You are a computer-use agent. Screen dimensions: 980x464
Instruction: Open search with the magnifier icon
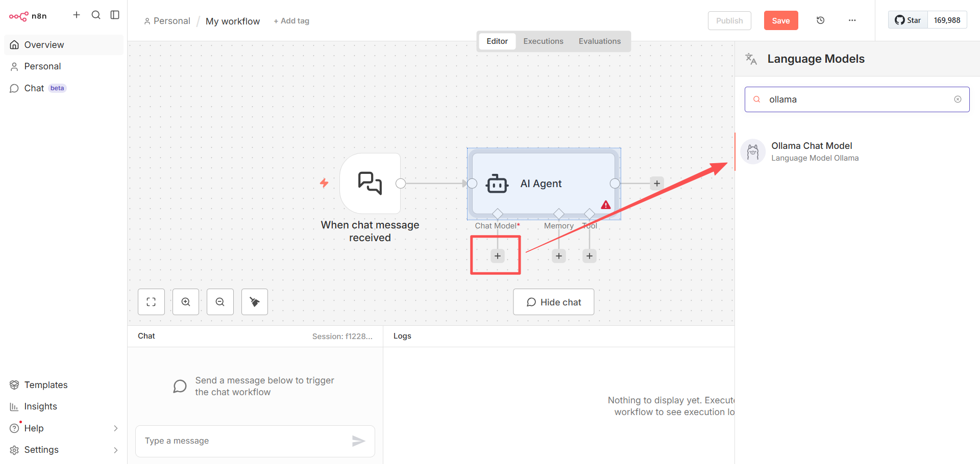[96, 15]
